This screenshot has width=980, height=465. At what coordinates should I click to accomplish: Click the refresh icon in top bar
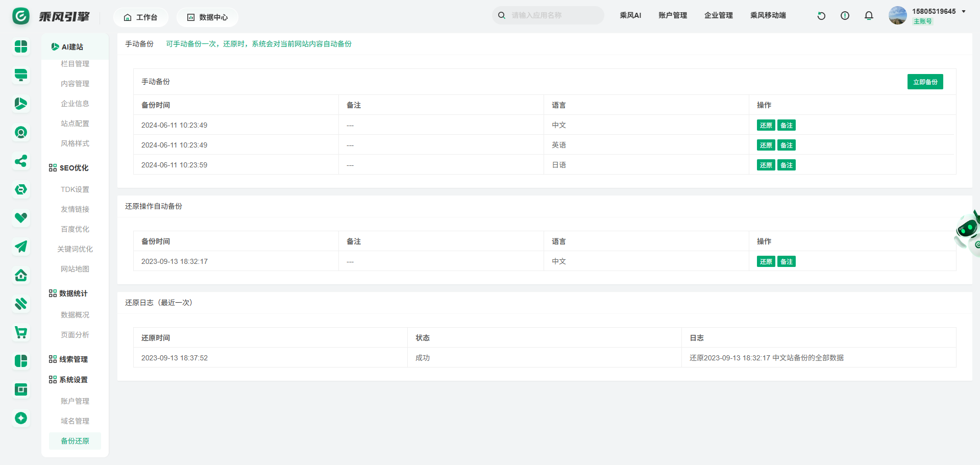[x=821, y=16]
